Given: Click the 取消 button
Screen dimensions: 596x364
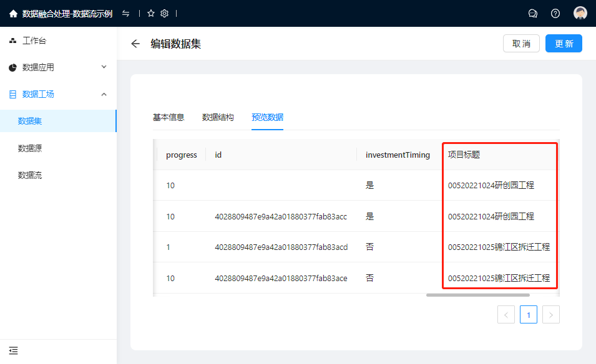Looking at the screenshot, I should pyautogui.click(x=521, y=44).
